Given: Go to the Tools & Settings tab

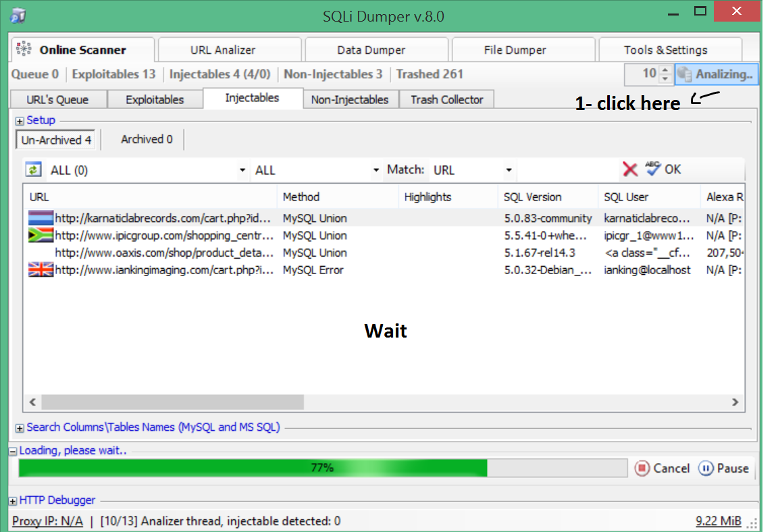Looking at the screenshot, I should pos(671,50).
